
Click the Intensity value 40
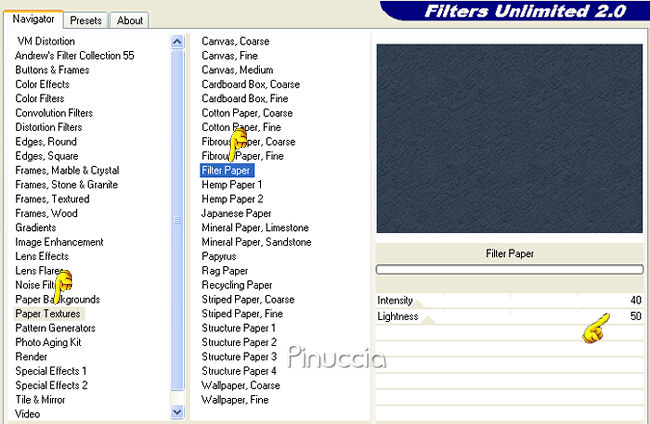635,300
